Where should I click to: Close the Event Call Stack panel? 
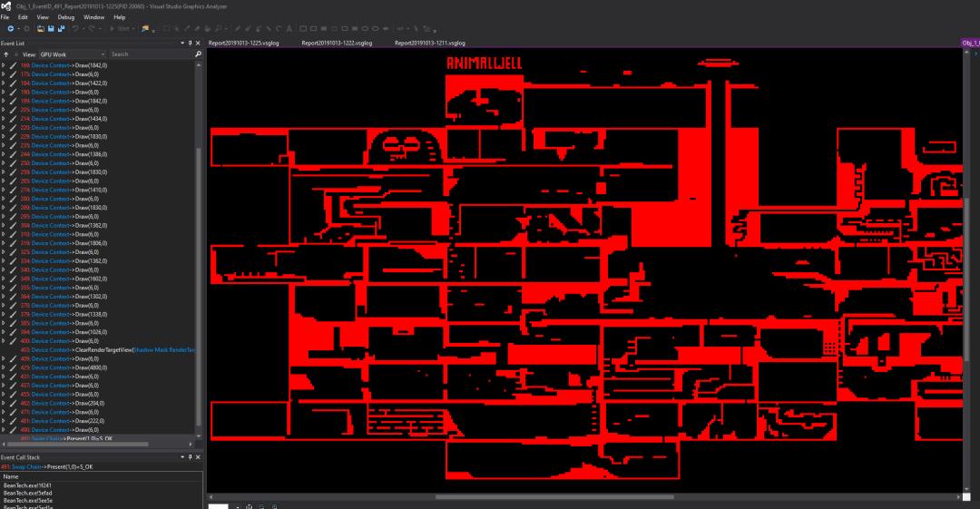(x=198, y=457)
